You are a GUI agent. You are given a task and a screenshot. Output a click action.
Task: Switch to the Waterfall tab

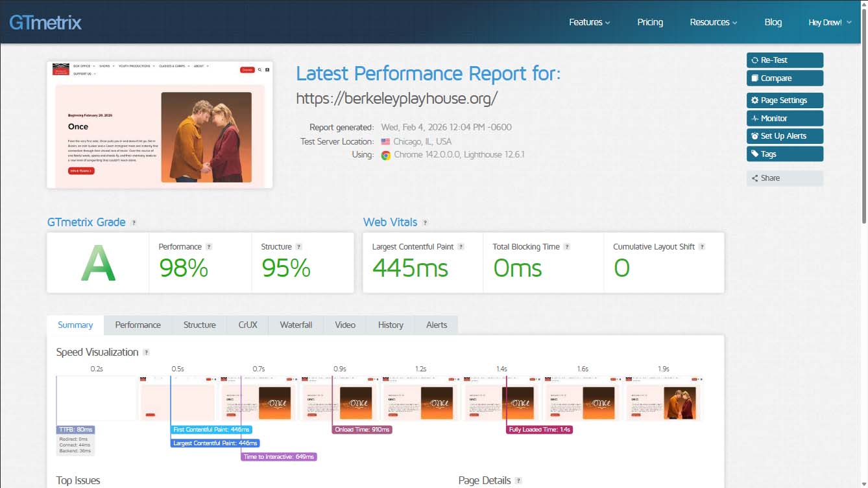[296, 325]
